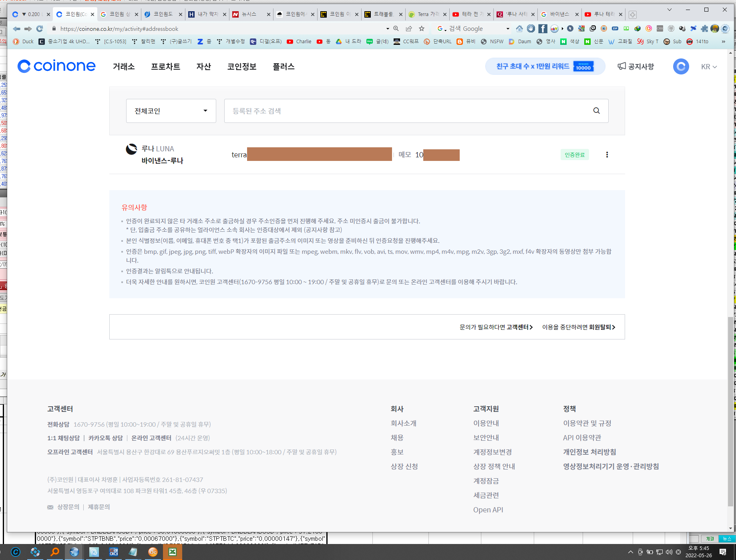The image size is (736, 560).
Task: Open the 고객센터 inquiry link
Action: (520, 327)
